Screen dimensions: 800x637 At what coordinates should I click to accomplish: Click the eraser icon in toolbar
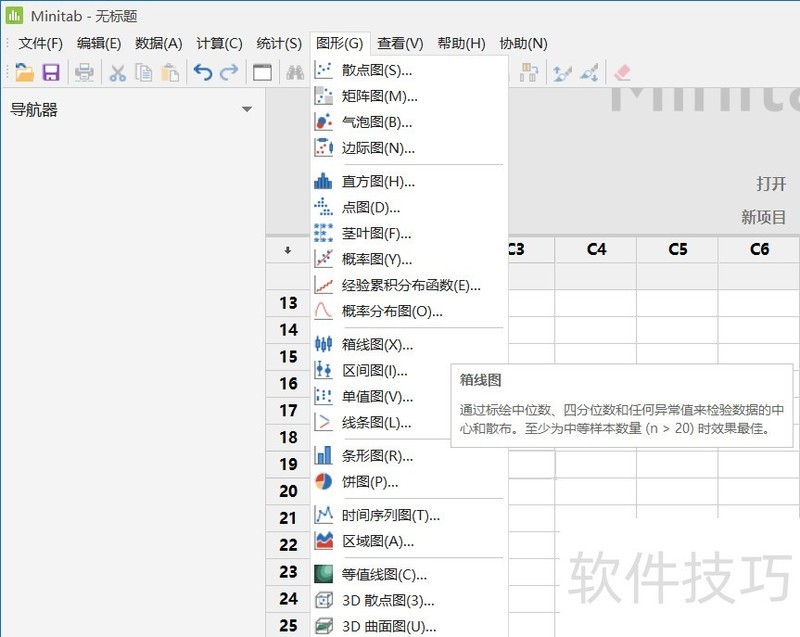coord(622,72)
